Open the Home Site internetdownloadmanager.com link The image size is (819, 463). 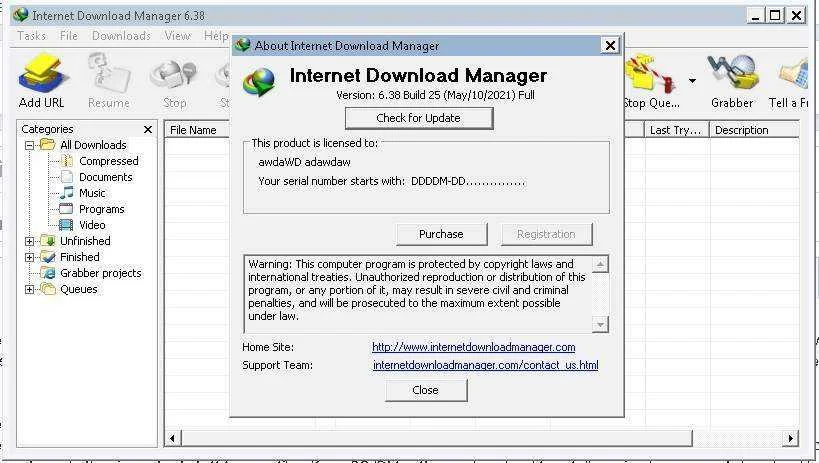(474, 347)
